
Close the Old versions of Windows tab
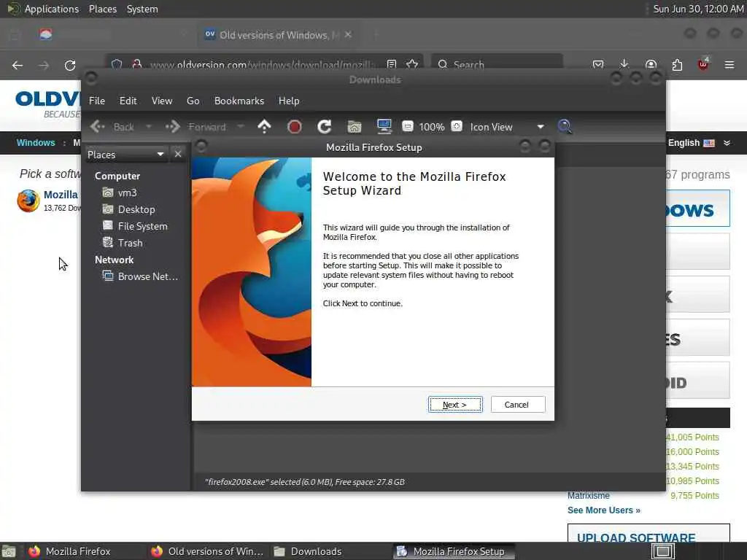348,35
